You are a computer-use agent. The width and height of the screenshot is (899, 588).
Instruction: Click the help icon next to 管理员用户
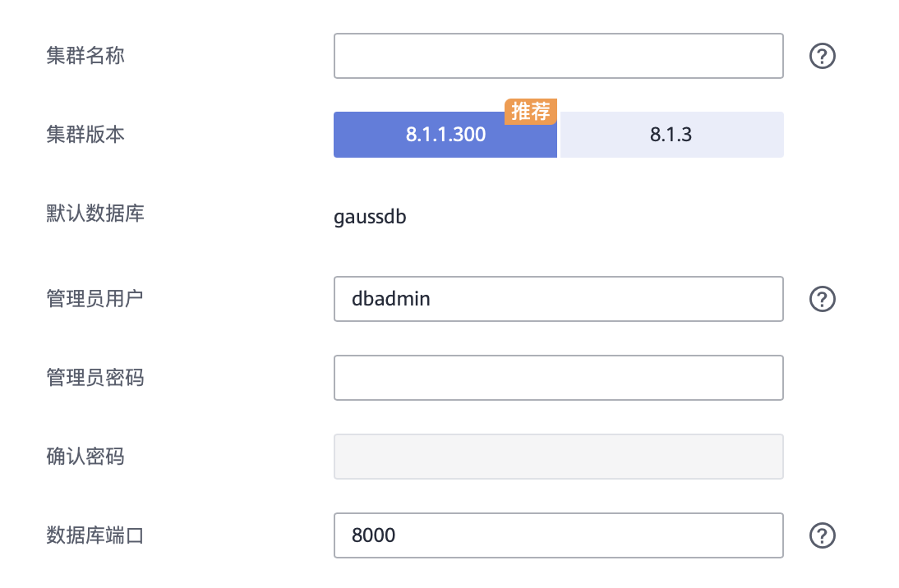coord(823,299)
